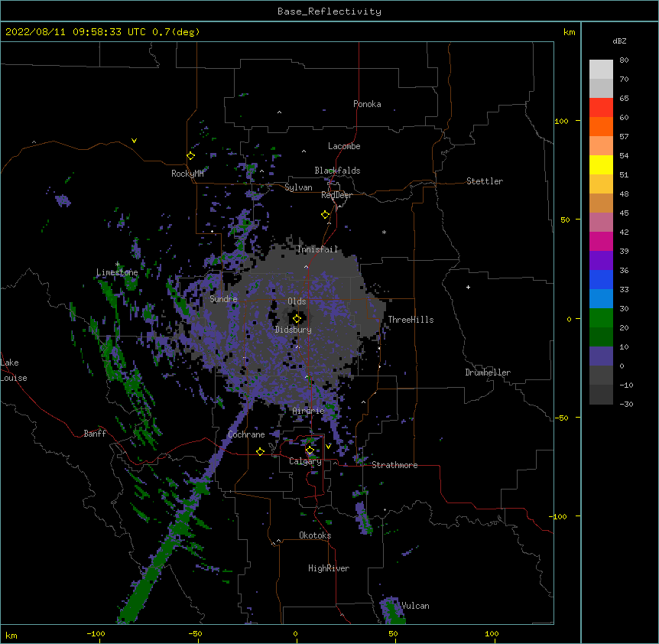Choose the magenta swatch between 42 and 39 dBZ
The height and width of the screenshot is (644, 659).
[x=601, y=241]
